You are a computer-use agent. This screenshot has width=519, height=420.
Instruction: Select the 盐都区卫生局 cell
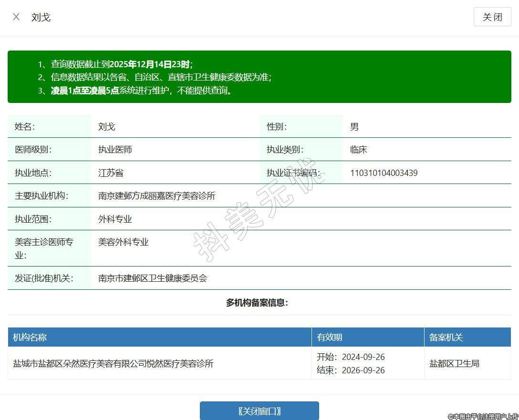[454, 363]
